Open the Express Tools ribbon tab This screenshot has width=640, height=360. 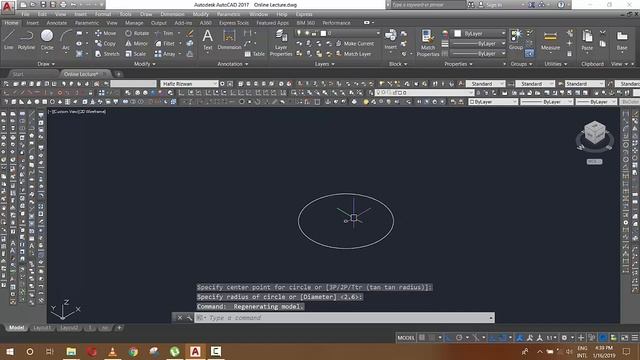click(234, 23)
